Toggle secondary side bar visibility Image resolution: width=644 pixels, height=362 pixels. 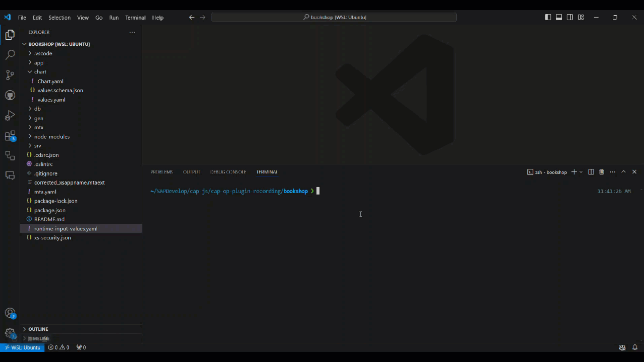[570, 17]
